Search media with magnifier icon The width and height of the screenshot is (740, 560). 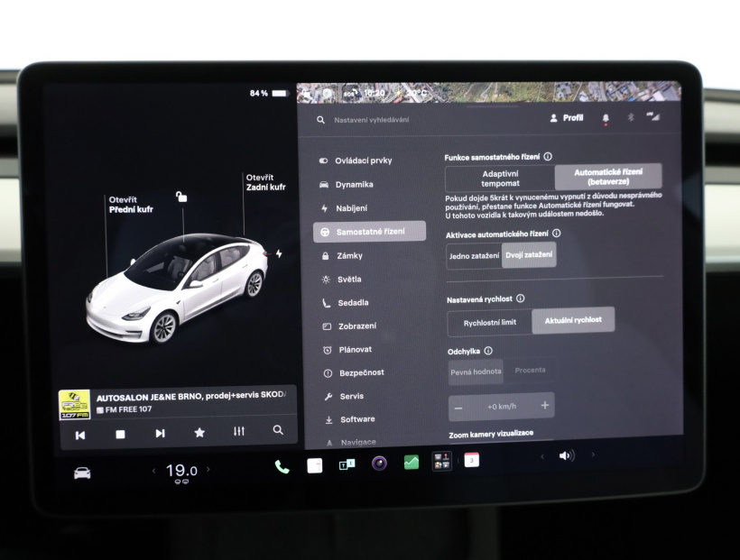click(278, 430)
